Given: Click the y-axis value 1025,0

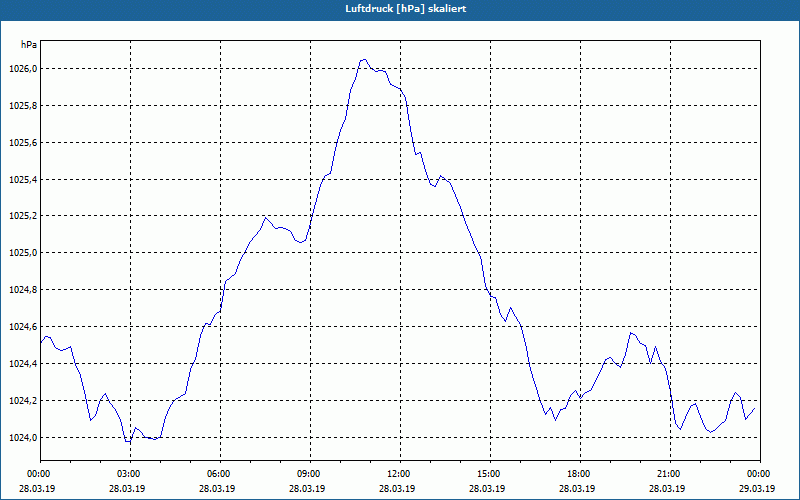Looking at the screenshot, I should (x=23, y=253).
